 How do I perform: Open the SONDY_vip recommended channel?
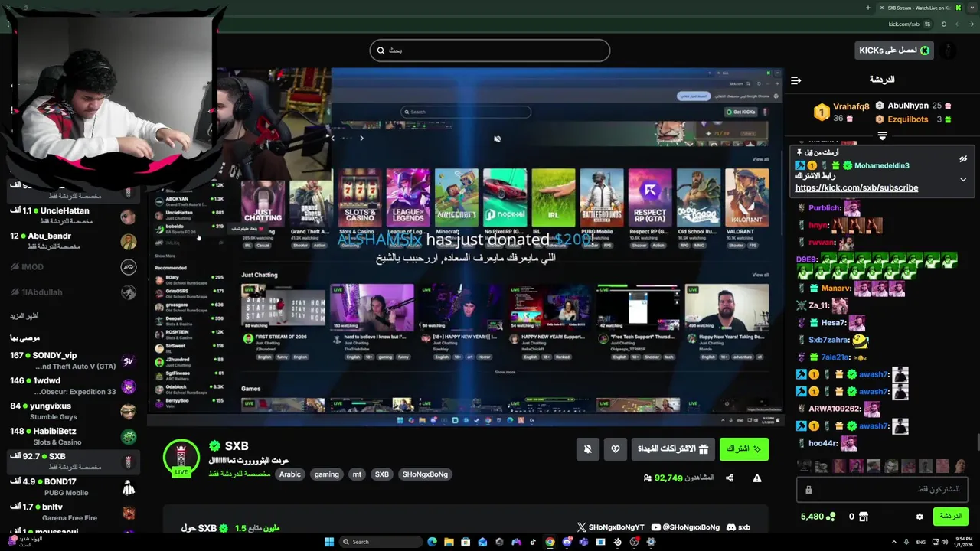coord(73,360)
